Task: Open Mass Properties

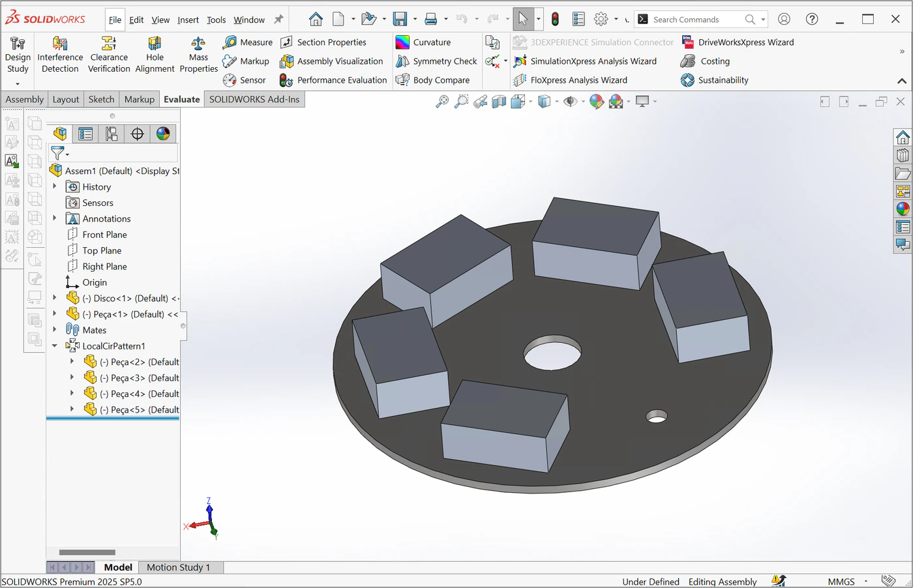Action: coord(198,55)
